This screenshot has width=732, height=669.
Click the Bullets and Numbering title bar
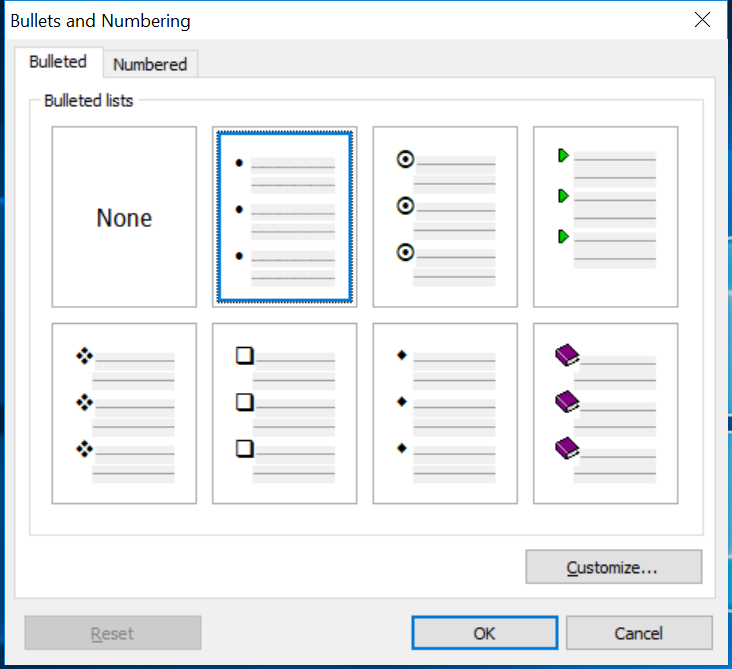(x=300, y=20)
